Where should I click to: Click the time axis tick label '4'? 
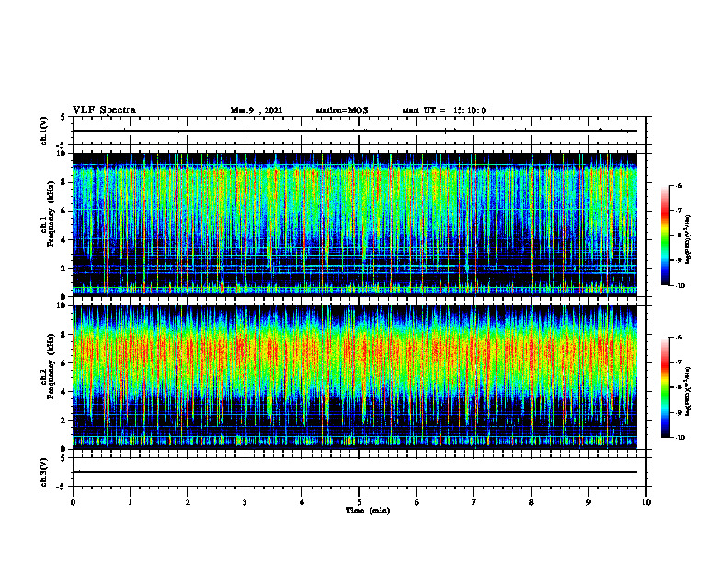(302, 502)
